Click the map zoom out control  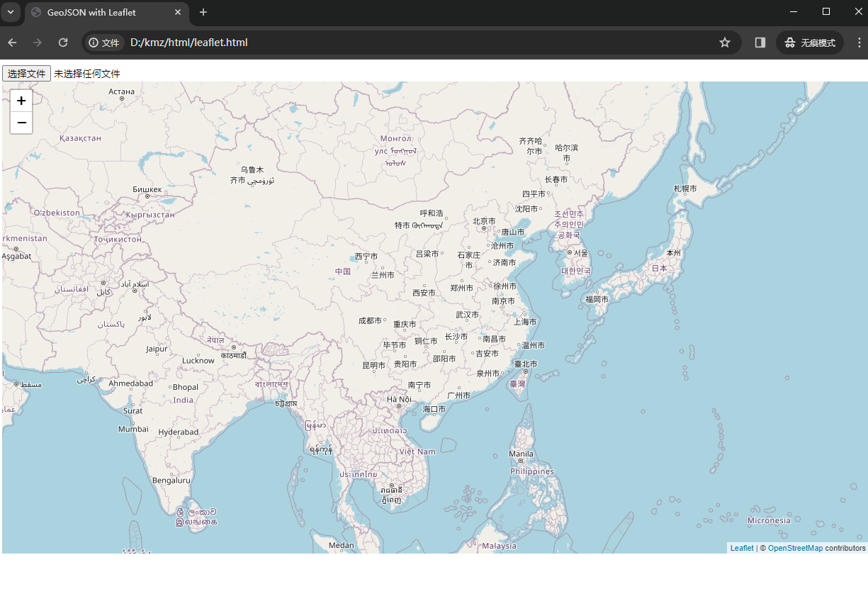coord(21,123)
